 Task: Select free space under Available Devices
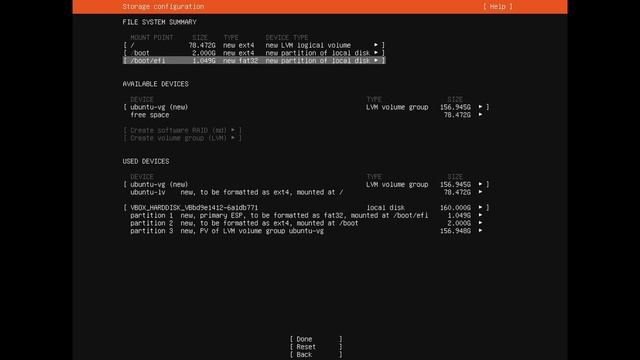[x=306, y=115]
